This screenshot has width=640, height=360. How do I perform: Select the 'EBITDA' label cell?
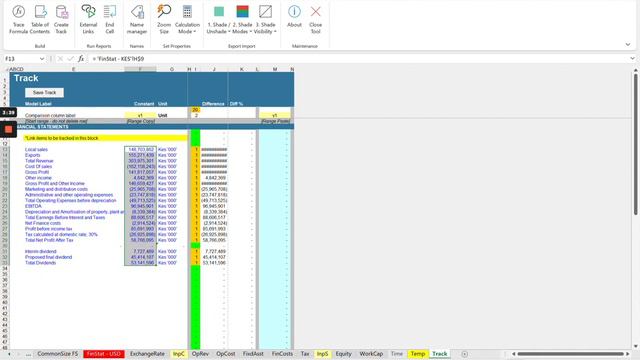pyautogui.click(x=33, y=206)
